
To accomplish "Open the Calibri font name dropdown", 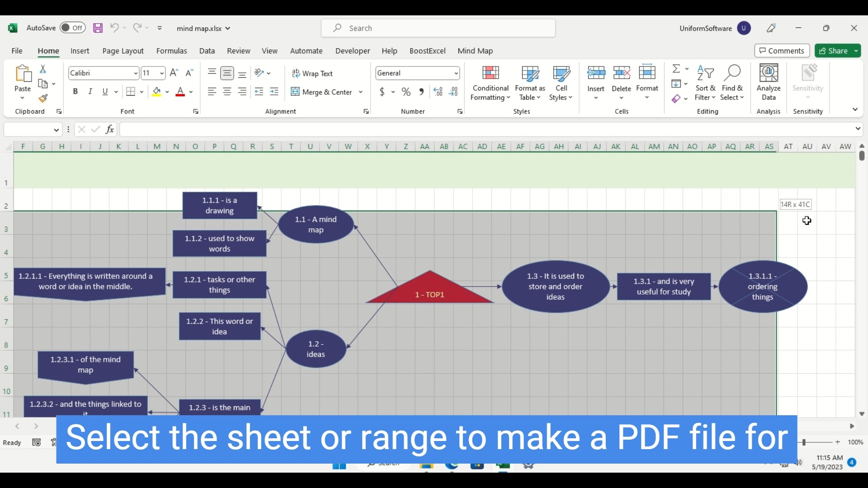I will click(135, 73).
